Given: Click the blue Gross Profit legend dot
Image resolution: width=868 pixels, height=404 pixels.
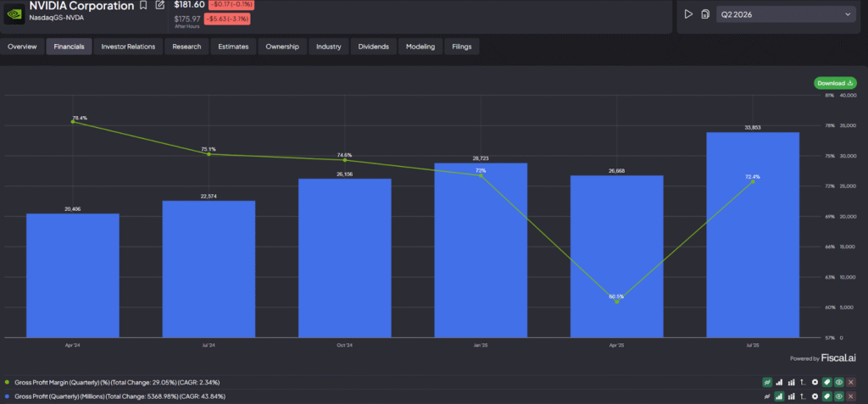Looking at the screenshot, I should (7, 396).
